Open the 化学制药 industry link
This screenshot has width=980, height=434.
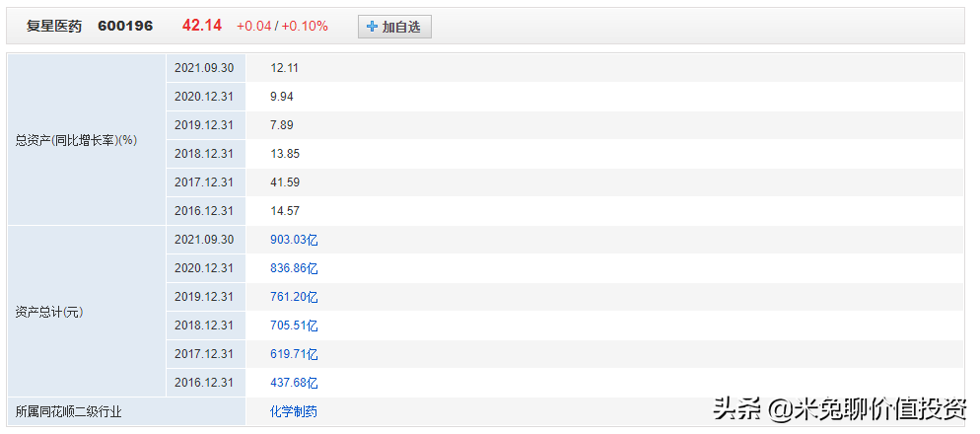pos(294,411)
